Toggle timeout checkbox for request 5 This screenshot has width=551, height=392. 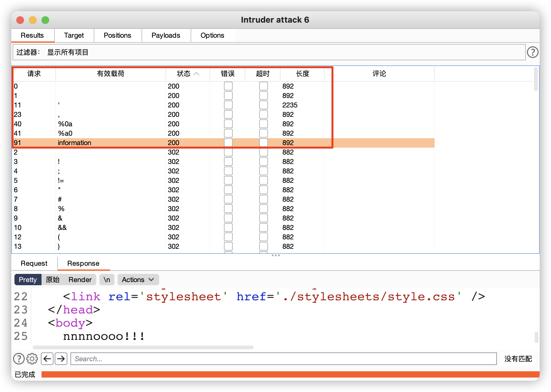264,180
